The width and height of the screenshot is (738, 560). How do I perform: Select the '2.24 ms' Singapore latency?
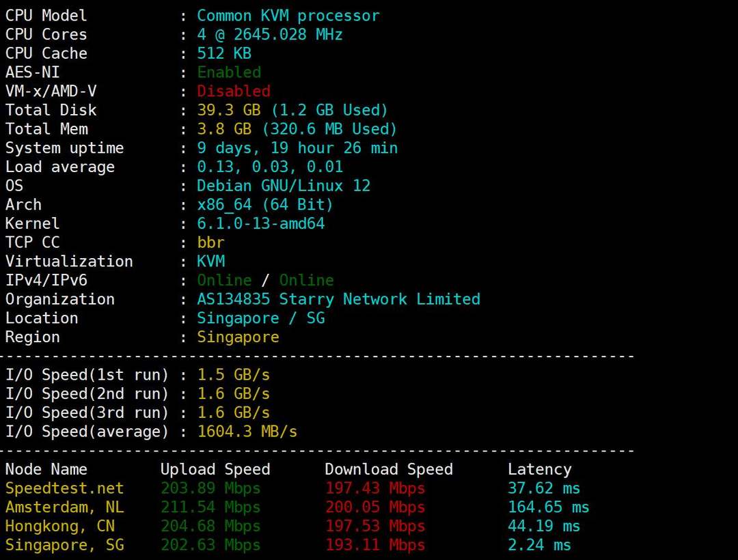tap(539, 544)
